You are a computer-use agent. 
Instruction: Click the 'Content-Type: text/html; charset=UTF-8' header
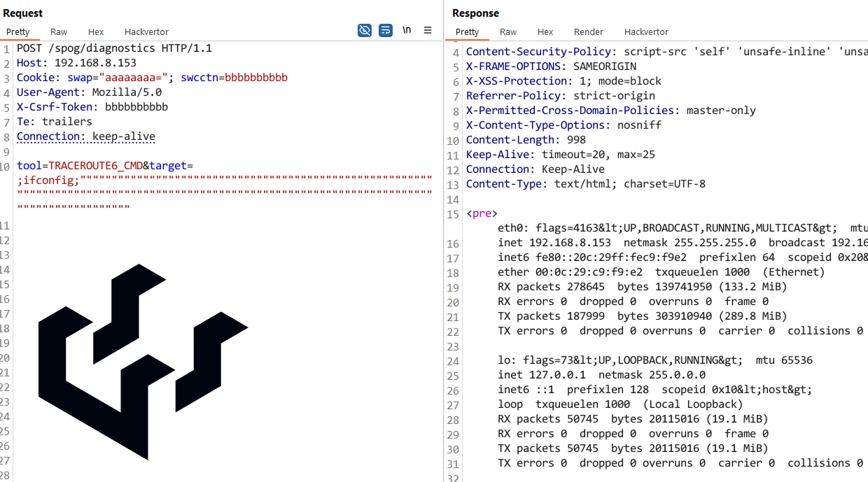point(586,184)
